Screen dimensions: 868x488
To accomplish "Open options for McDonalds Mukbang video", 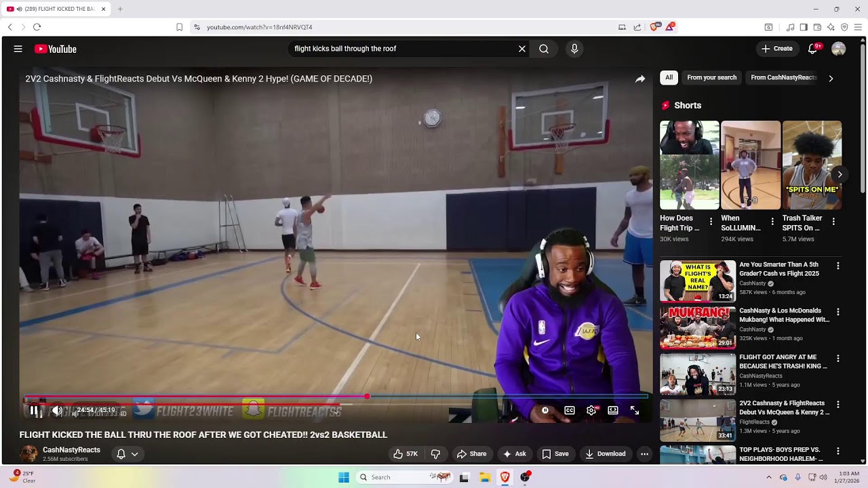I will tap(838, 312).
